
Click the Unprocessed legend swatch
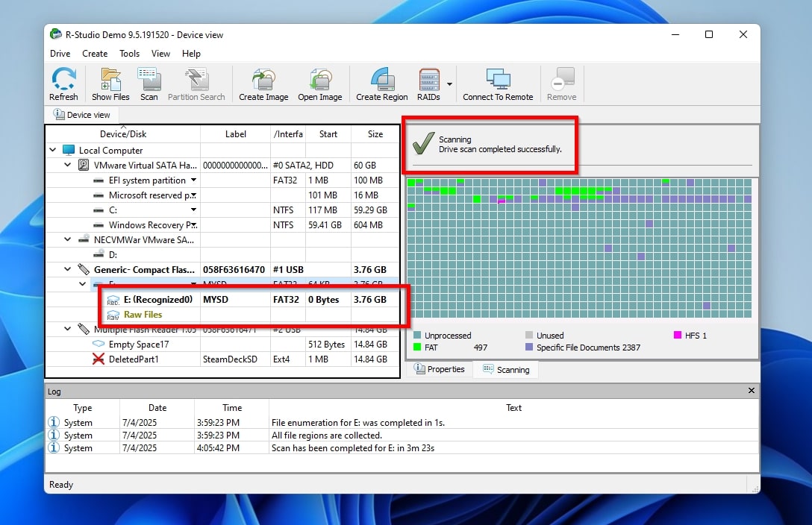417,335
